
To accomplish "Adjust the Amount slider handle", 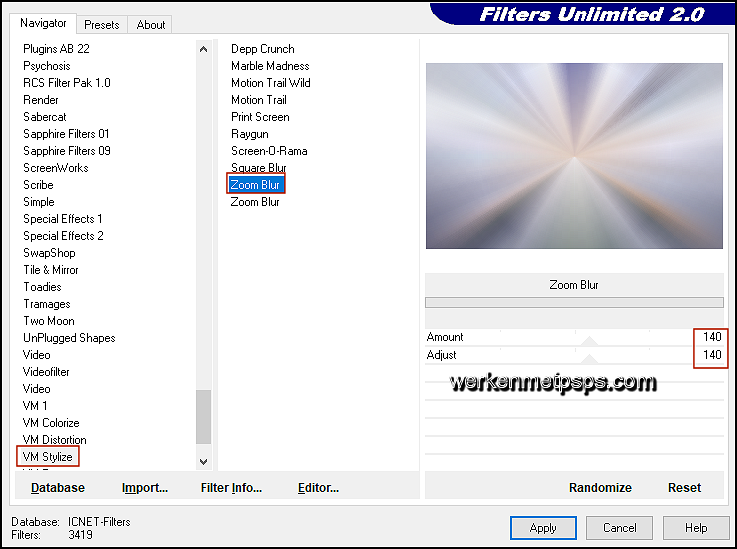I will [x=589, y=341].
